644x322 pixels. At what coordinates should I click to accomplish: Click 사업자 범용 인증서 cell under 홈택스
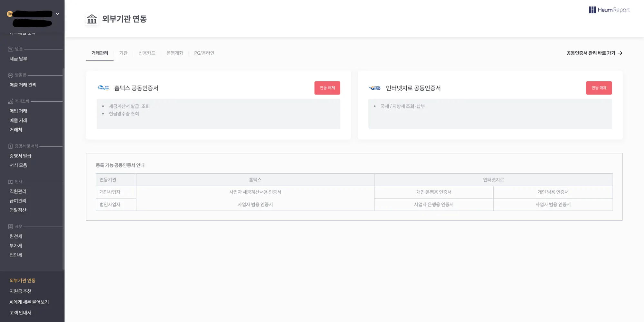[x=255, y=205]
